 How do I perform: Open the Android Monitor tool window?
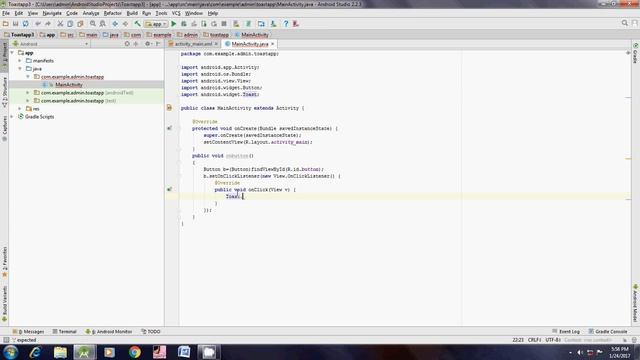(109, 331)
